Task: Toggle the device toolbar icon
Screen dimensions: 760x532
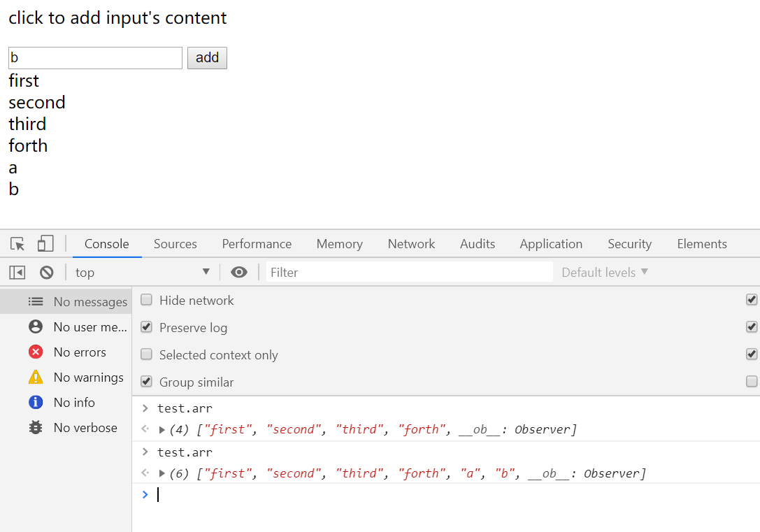Action: click(x=45, y=244)
